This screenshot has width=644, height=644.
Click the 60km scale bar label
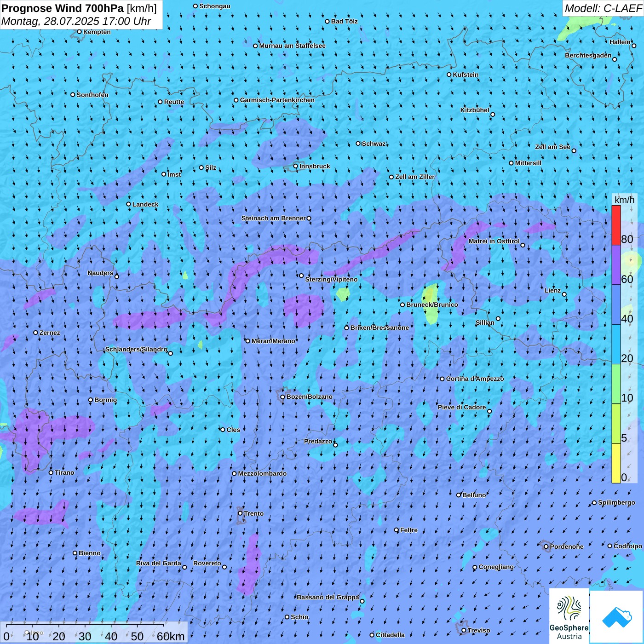point(171,636)
